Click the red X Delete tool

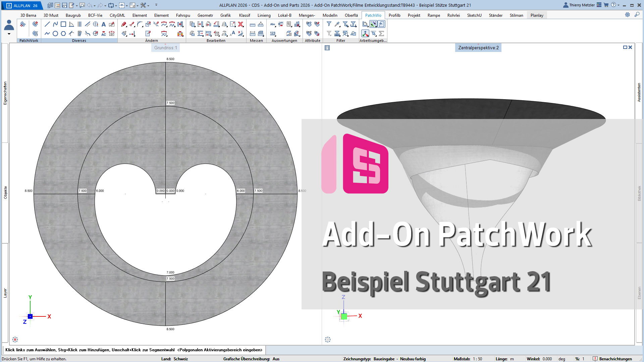pos(240,24)
